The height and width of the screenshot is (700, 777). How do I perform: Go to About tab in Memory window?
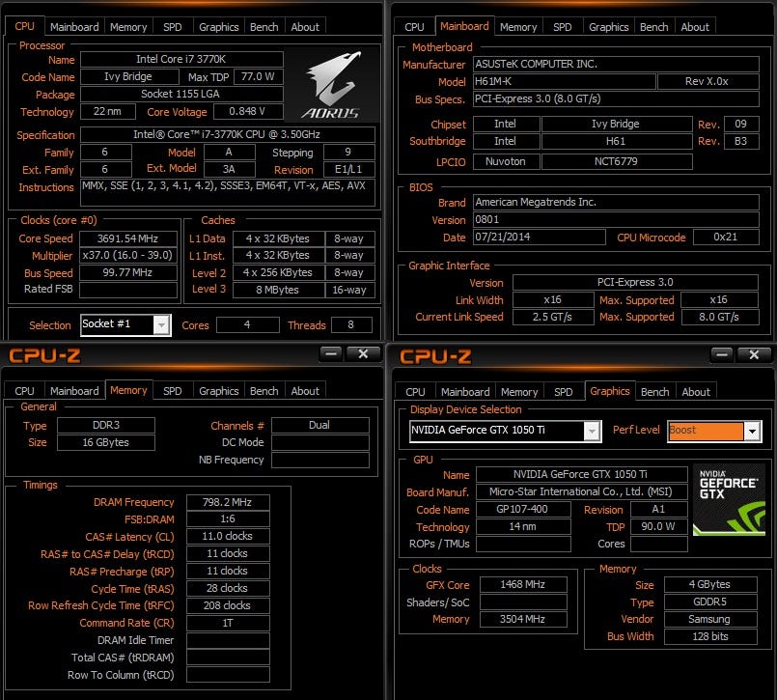pyautogui.click(x=305, y=391)
